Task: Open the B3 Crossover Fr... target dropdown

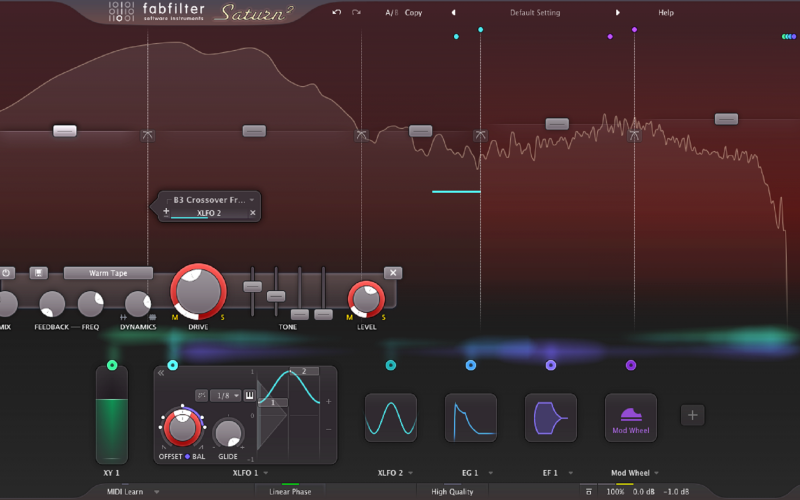Action: click(x=213, y=200)
